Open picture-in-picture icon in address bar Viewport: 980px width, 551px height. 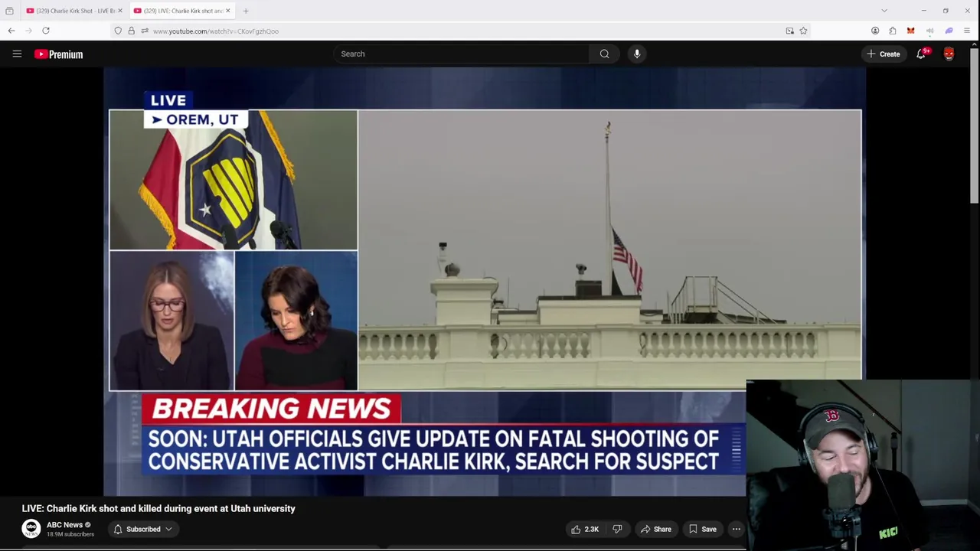[x=789, y=31]
